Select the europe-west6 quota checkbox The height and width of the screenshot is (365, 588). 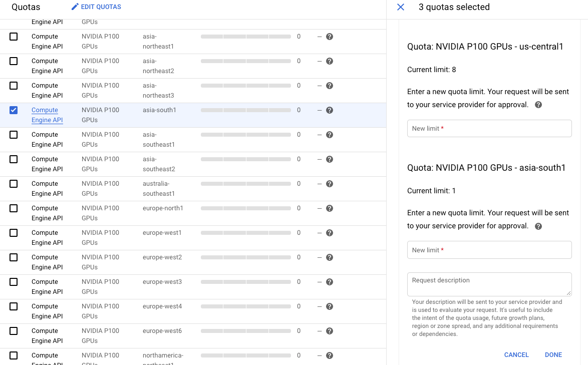click(x=14, y=331)
